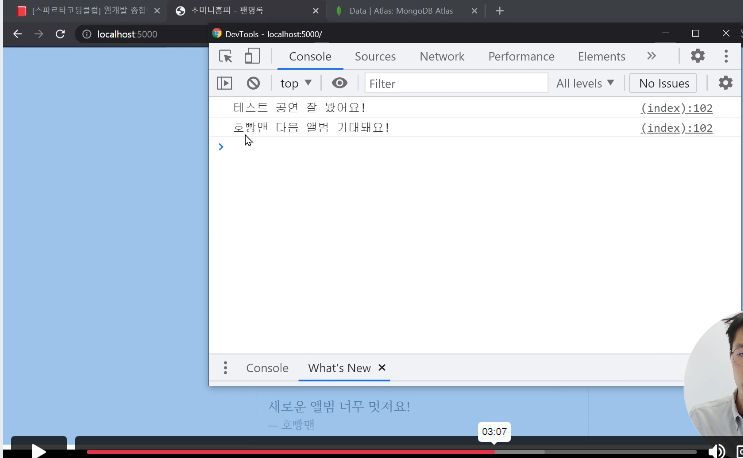The height and width of the screenshot is (458, 743).
Task: Switch to the Sources tab
Action: pos(375,56)
